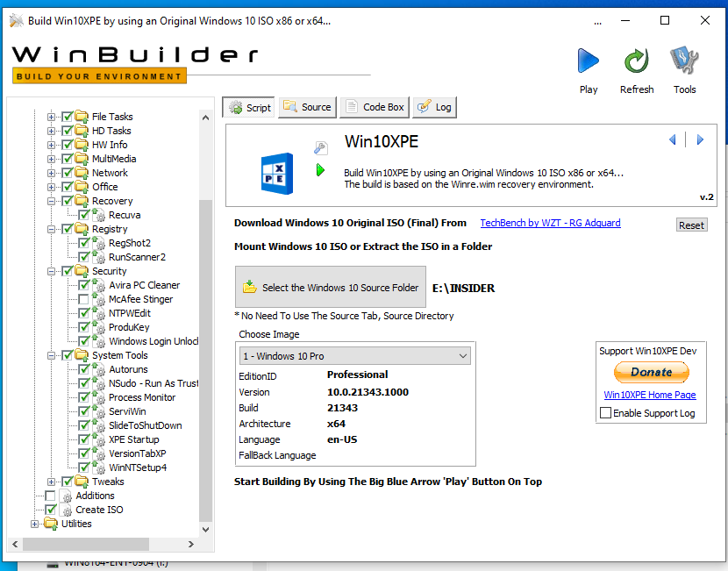The image size is (728, 571).
Task: Open the Choose Image dropdown
Action: (355, 356)
